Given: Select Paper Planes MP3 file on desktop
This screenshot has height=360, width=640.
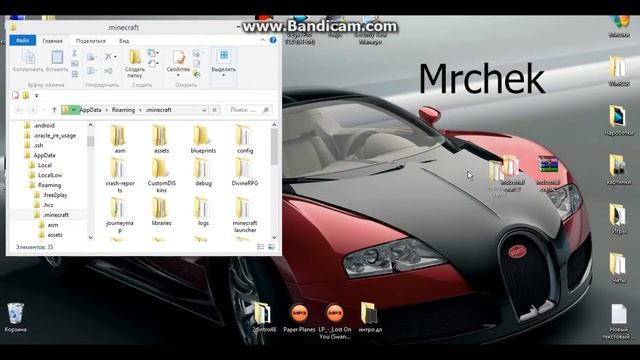Looking at the screenshot, I should (299, 318).
